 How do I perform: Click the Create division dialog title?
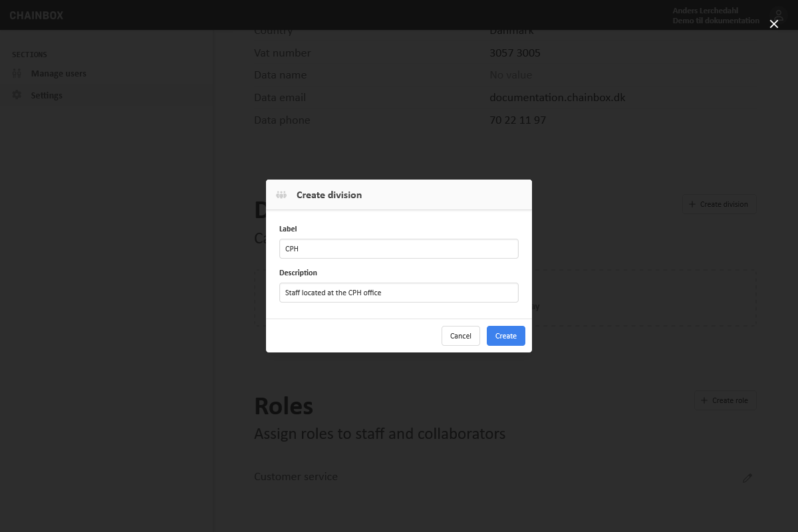(329, 195)
